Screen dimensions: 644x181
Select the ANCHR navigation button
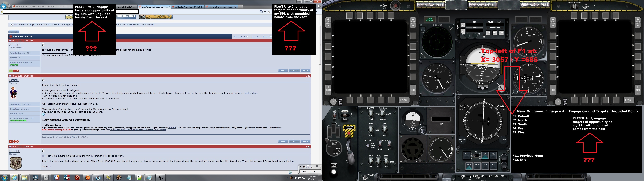pyautogui.click(x=477, y=166)
